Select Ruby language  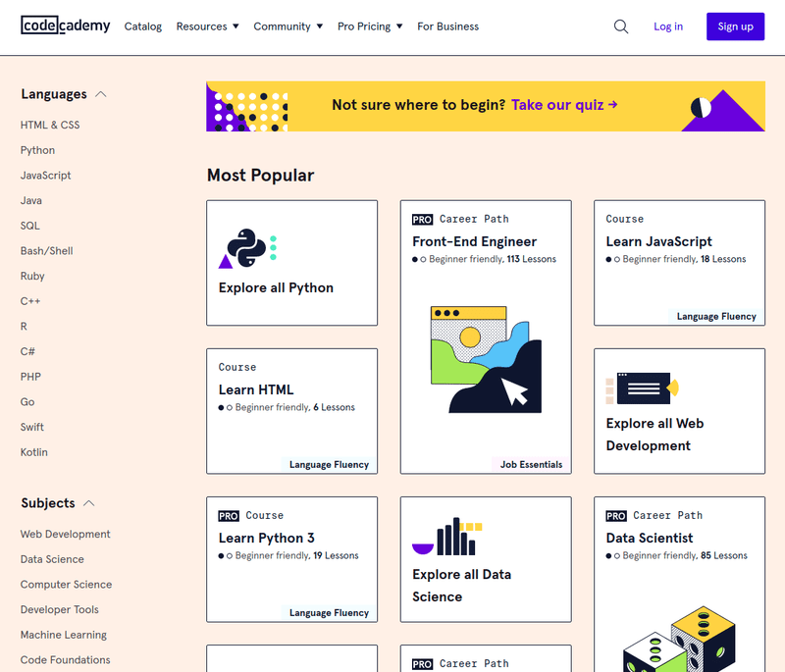click(32, 277)
